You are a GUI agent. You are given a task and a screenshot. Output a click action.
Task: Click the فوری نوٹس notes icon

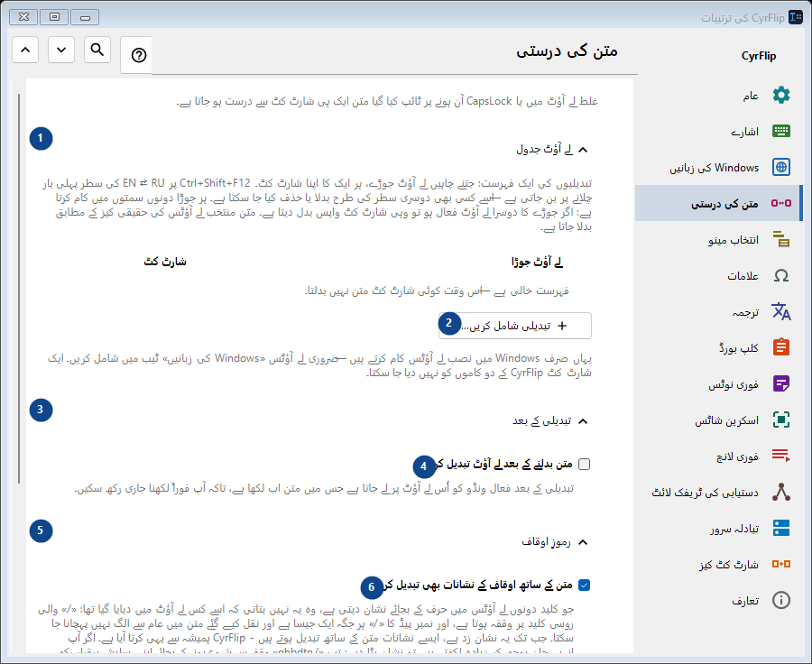(x=781, y=383)
